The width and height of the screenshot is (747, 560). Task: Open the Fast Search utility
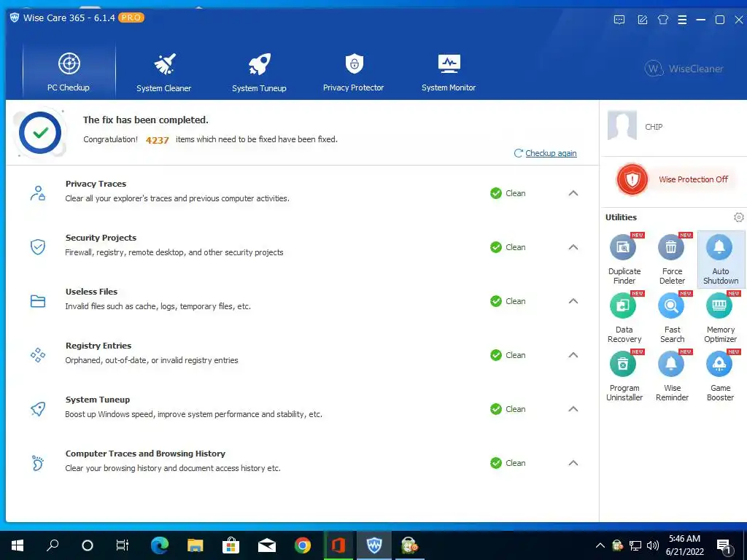(x=672, y=318)
